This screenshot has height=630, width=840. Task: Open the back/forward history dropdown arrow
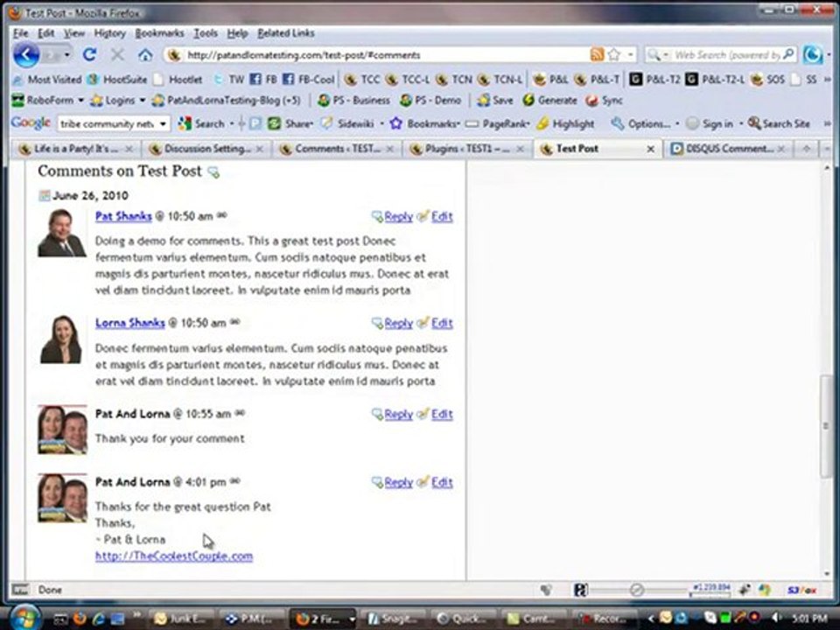tap(66, 54)
